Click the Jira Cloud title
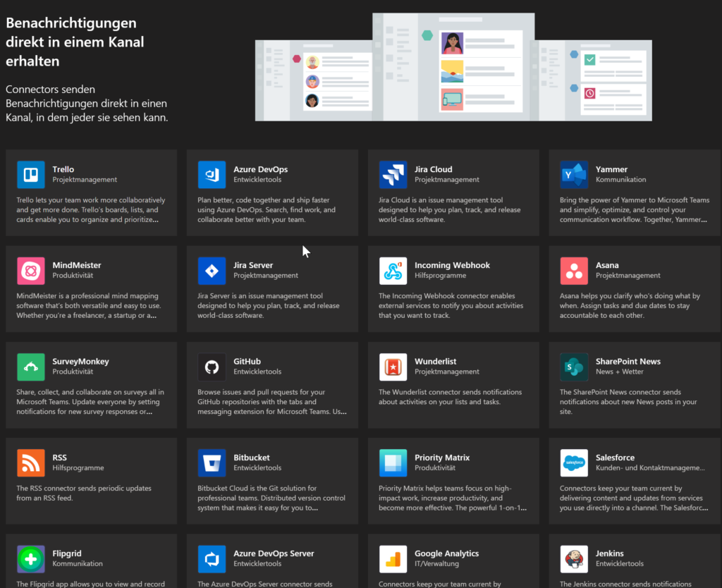722x588 pixels. click(x=433, y=169)
